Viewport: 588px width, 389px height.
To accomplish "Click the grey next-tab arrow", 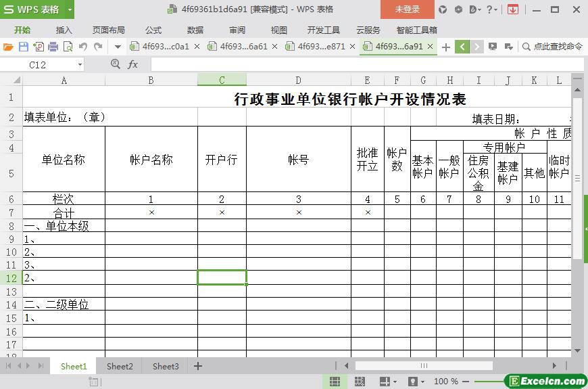I will (x=476, y=47).
